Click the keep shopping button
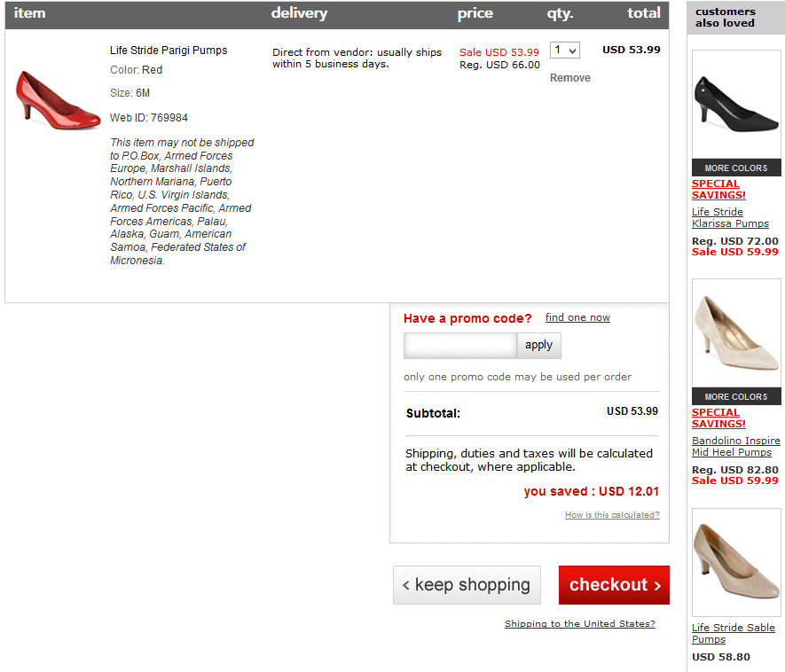Image resolution: width=785 pixels, height=672 pixels. click(467, 585)
